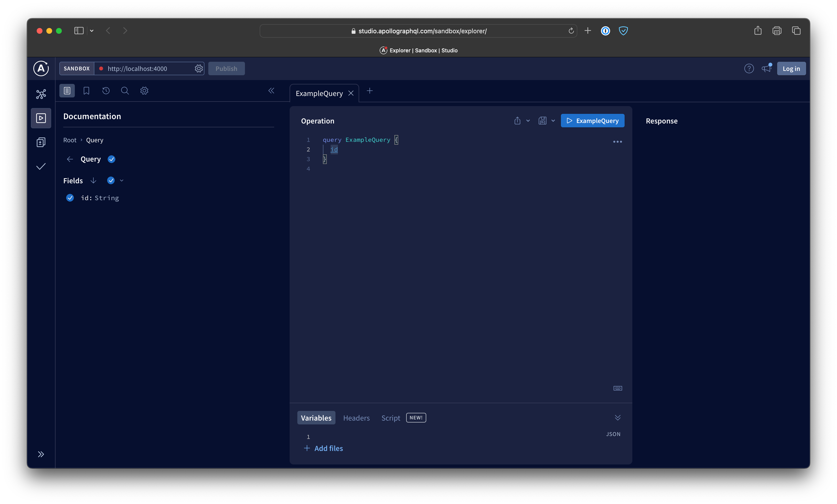
Task: Open the Checks checkmark icon in the left rail
Action: (41, 166)
